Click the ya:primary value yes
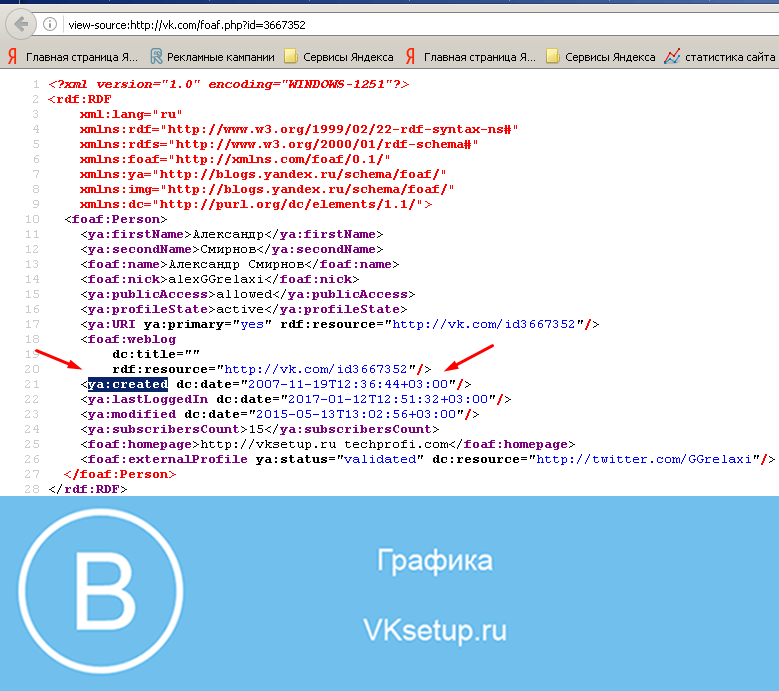The image size is (779, 691). pyautogui.click(x=252, y=324)
